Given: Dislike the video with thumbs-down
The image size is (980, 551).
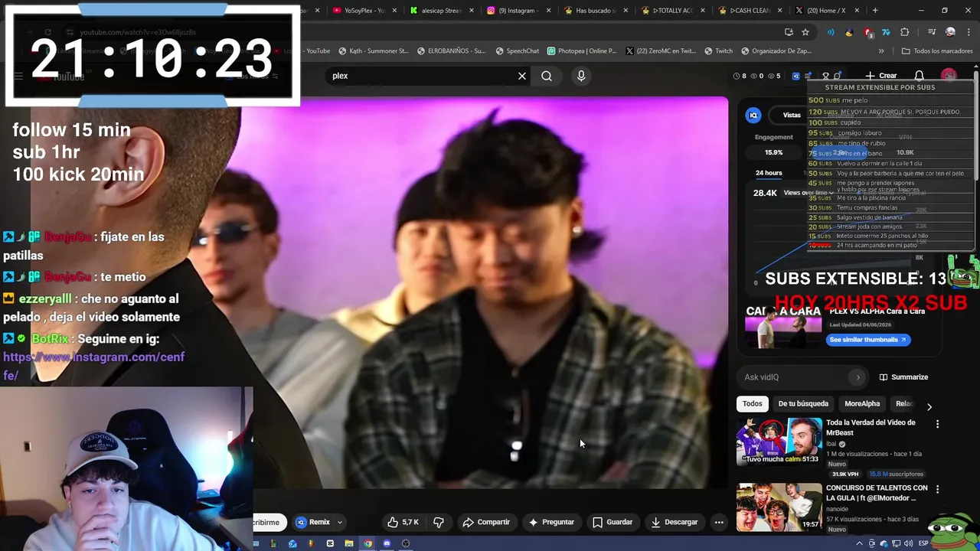Looking at the screenshot, I should (439, 522).
